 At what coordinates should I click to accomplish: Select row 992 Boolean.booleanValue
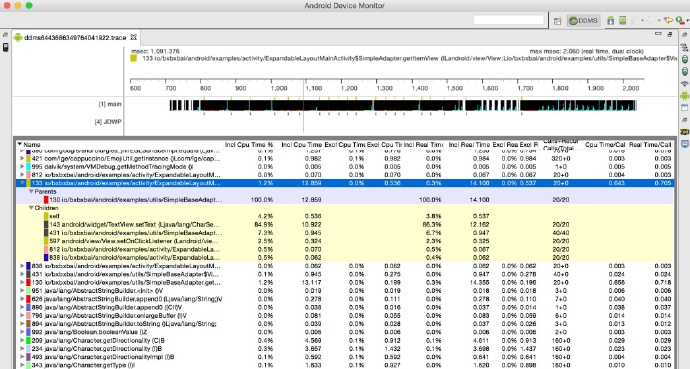click(x=344, y=332)
